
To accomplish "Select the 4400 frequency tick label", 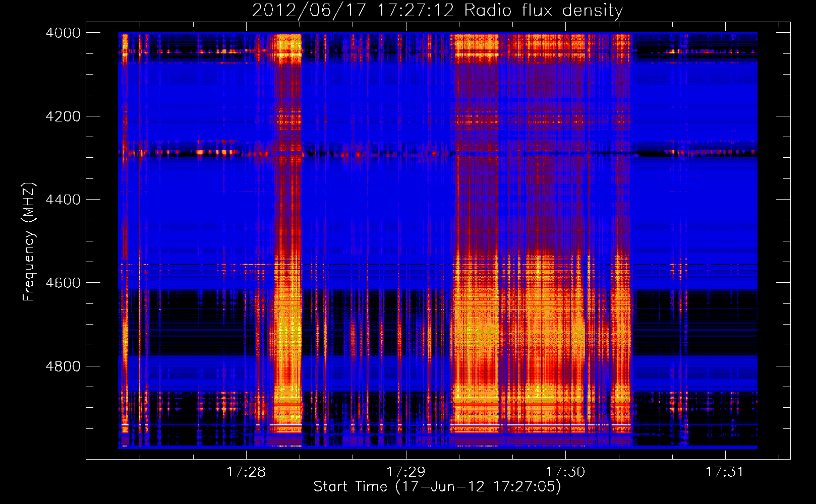I will [63, 200].
